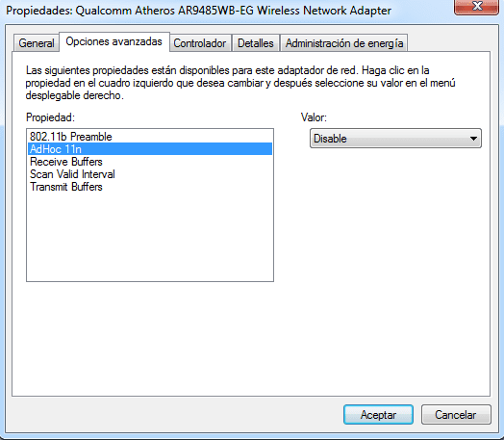Image resolution: width=504 pixels, height=440 pixels.
Task: Select the AdHoc 11n property
Action: click(x=150, y=149)
